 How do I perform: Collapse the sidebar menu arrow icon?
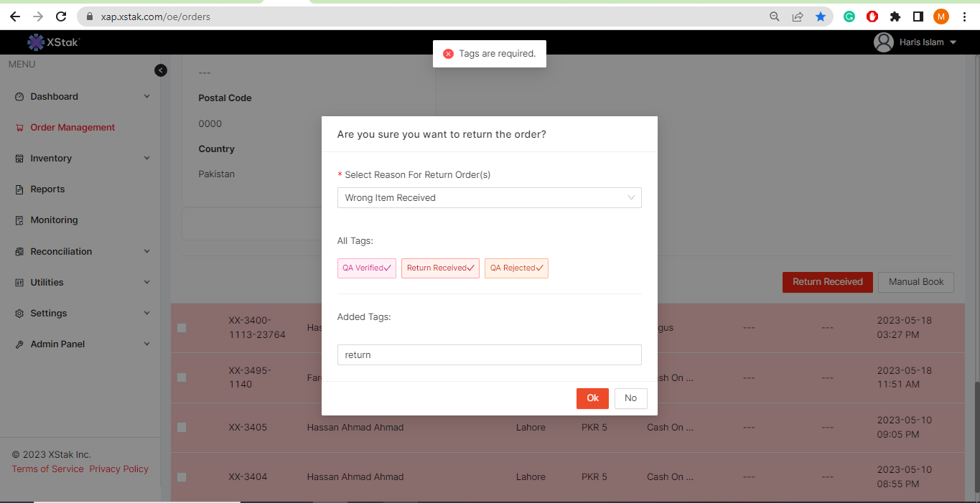pyautogui.click(x=161, y=70)
